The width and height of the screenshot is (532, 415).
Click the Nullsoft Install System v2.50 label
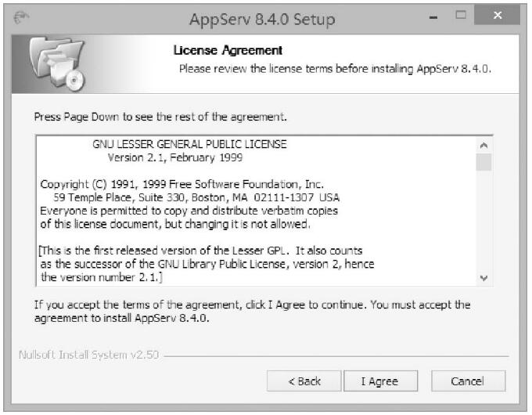pos(89,355)
